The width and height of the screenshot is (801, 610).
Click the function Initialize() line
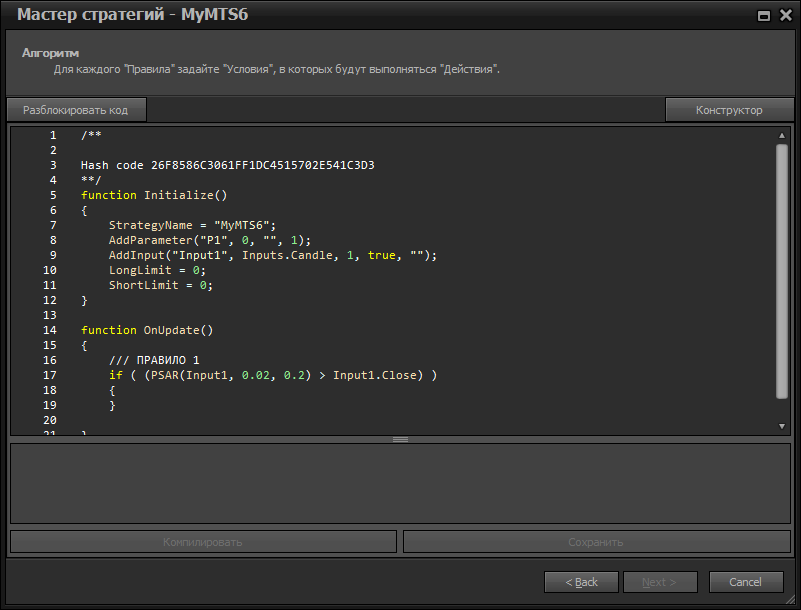[x=154, y=195]
